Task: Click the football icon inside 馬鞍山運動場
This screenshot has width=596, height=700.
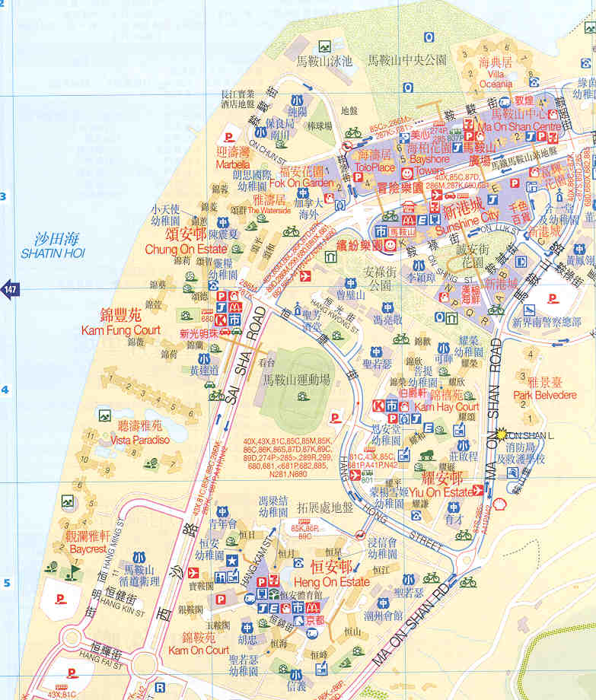Action: [303, 396]
